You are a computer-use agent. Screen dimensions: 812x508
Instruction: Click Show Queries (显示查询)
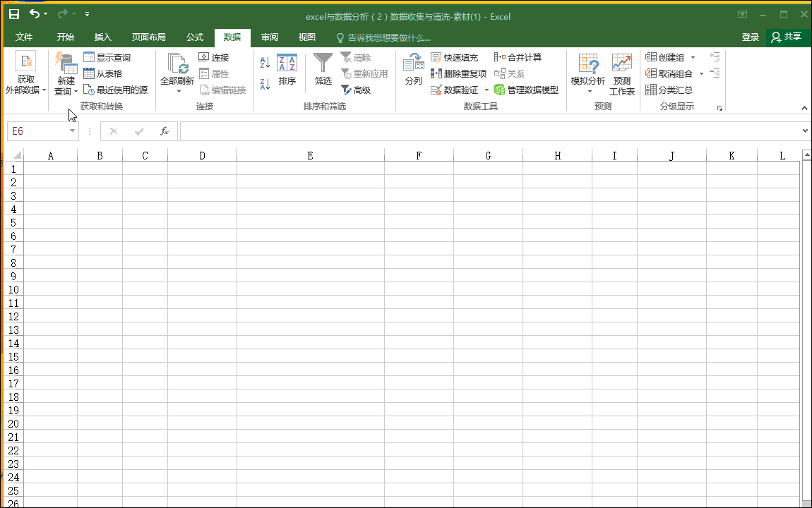point(107,57)
